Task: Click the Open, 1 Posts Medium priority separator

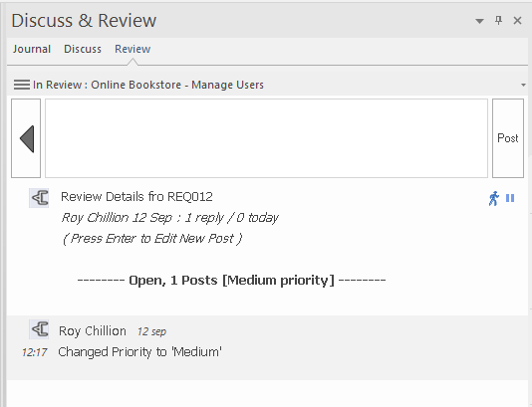Action: [231, 281]
